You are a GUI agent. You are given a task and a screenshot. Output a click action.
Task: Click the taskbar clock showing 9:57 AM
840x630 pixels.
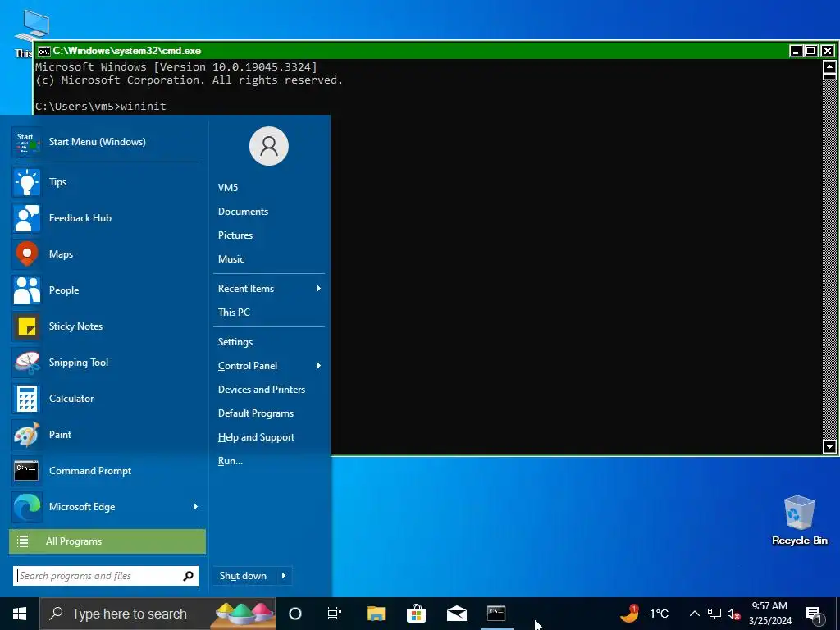(769, 614)
